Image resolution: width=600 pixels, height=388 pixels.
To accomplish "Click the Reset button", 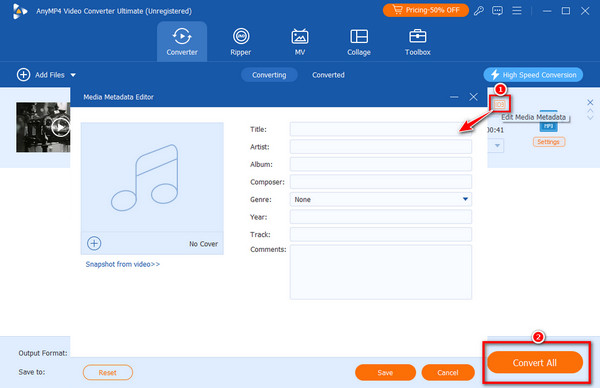I will click(x=108, y=372).
